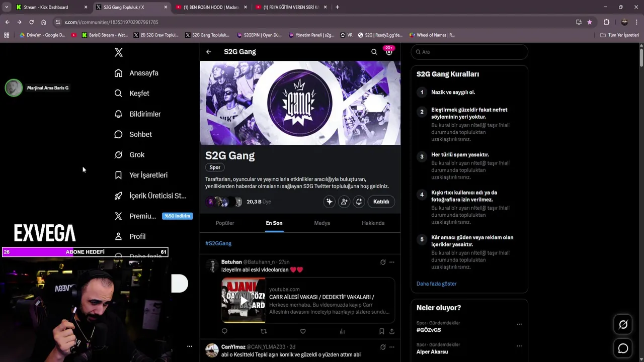Play the CARR AİLESİ VAKASI video thumbnail
The image size is (644, 362).
click(244, 300)
